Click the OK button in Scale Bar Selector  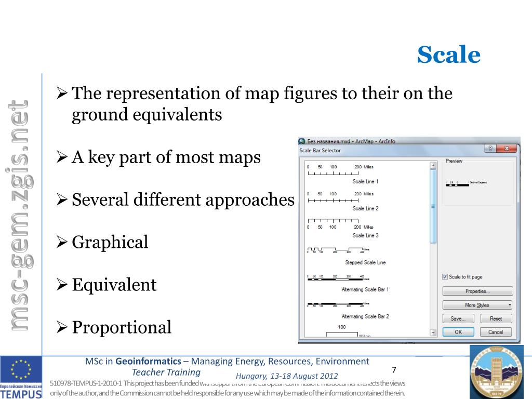pos(458,332)
